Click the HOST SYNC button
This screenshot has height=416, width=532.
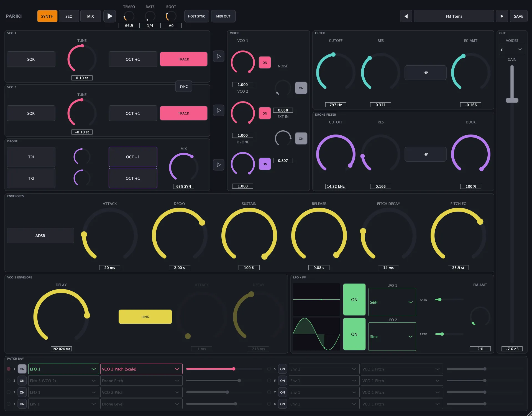click(x=196, y=16)
